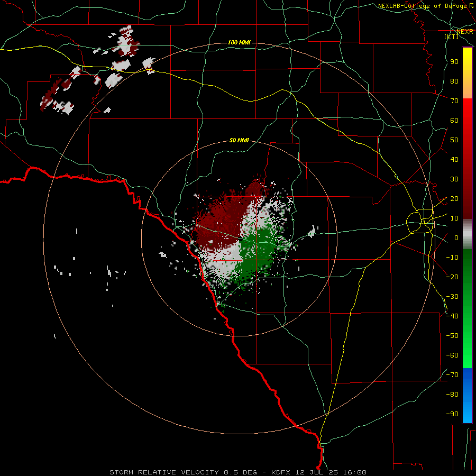Select the -90 value on the velocity scale
This screenshot has height=476, width=476.
(452, 414)
